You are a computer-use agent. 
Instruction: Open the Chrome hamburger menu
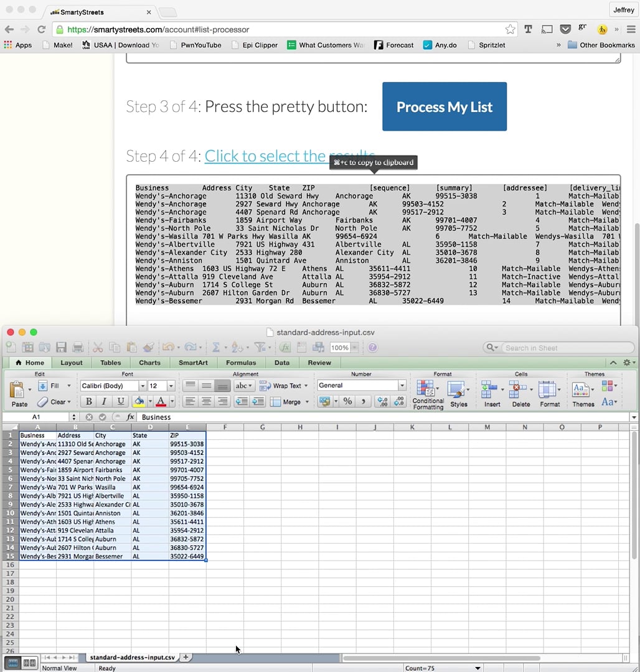[631, 29]
